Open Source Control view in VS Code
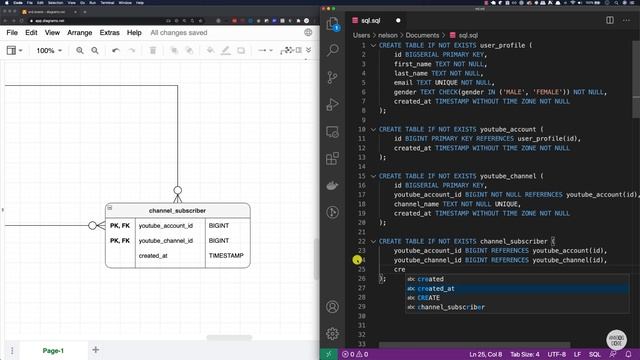The width and height of the screenshot is (640, 360). 333,77
